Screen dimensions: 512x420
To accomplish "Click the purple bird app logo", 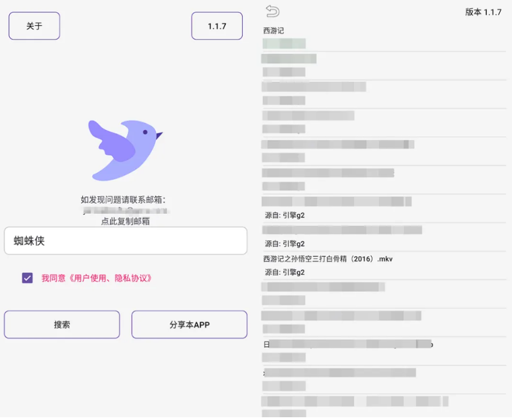I will point(125,146).
